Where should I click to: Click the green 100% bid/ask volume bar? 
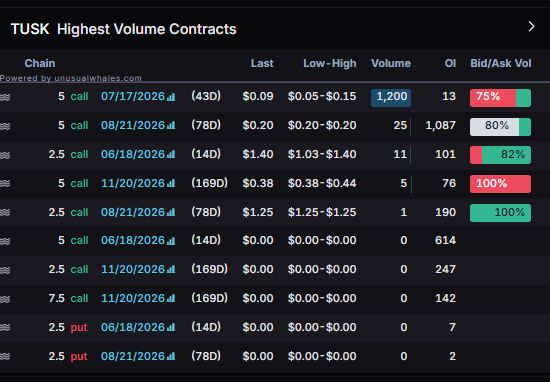(500, 213)
